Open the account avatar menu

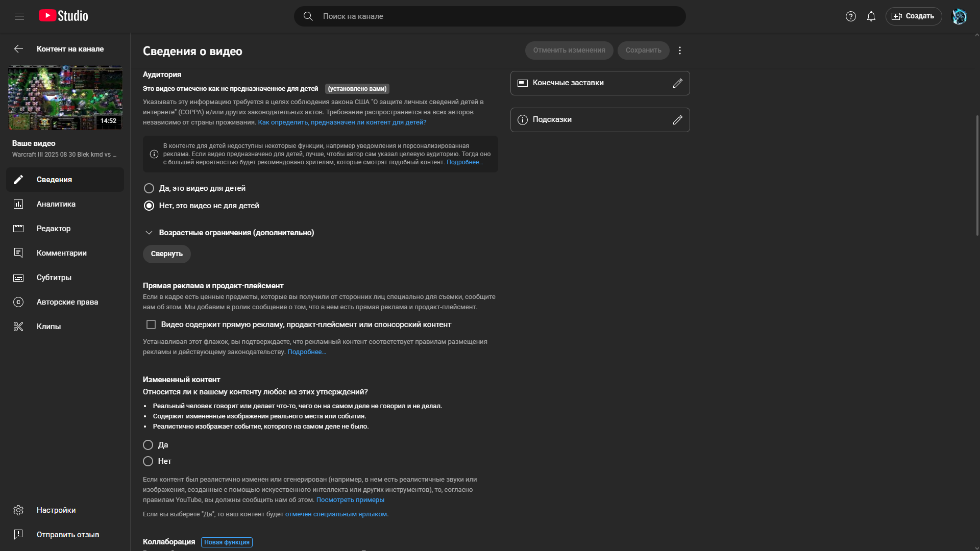tap(959, 16)
